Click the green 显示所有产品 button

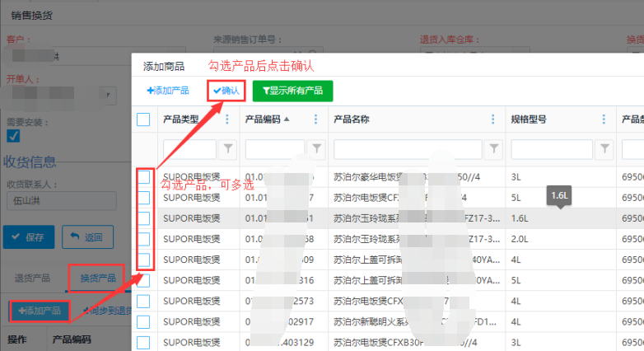pos(292,91)
